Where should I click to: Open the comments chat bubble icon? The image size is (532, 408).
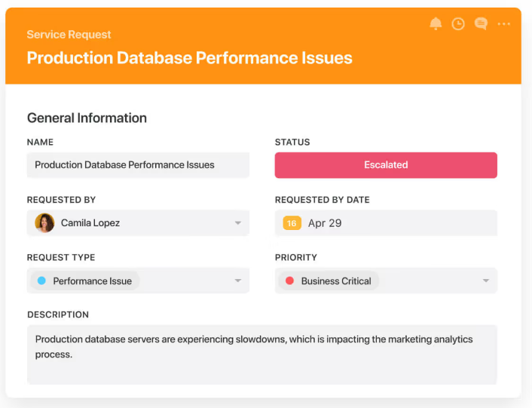point(481,24)
